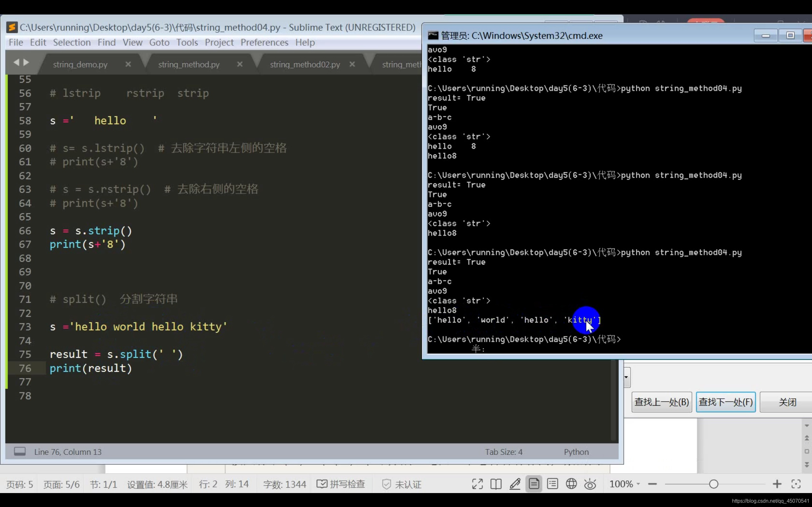Switch to web layout globe icon
Screen dimensions: 812x507
click(571, 484)
